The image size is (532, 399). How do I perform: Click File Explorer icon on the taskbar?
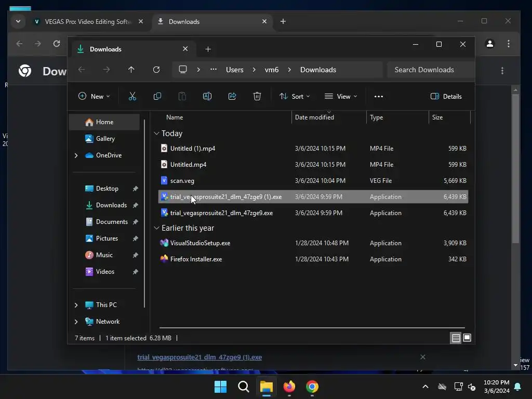point(267,387)
